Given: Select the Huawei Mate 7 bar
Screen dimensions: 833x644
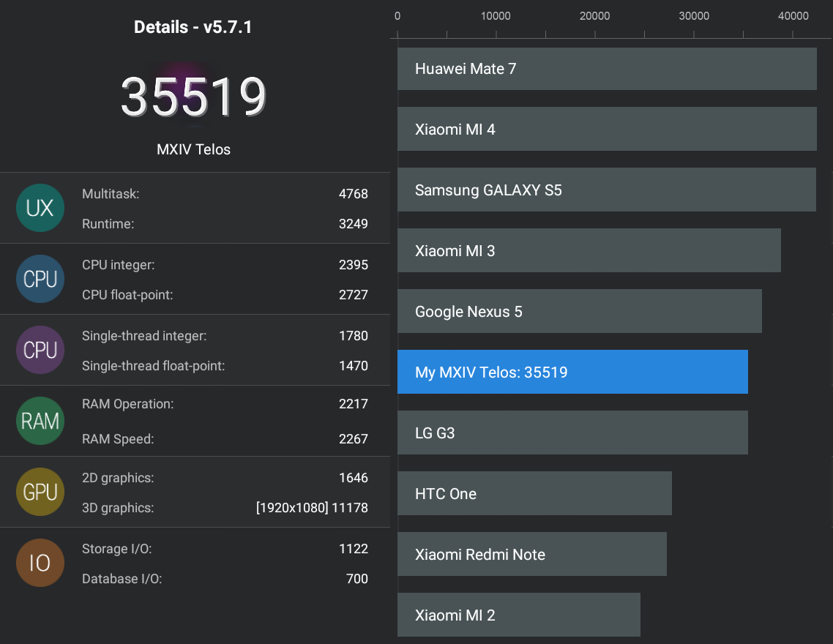Looking at the screenshot, I should point(607,69).
